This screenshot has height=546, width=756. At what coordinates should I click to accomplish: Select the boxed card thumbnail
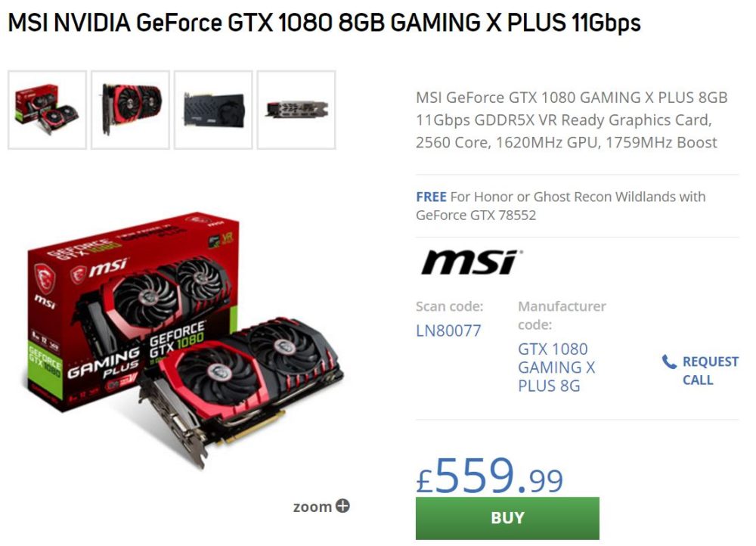pyautogui.click(x=47, y=110)
